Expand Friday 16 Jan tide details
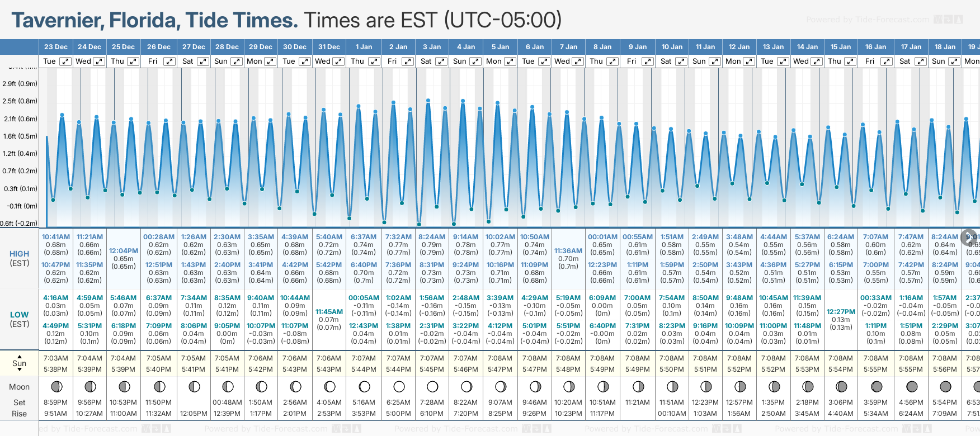This screenshot has width=980, height=436. click(x=886, y=61)
